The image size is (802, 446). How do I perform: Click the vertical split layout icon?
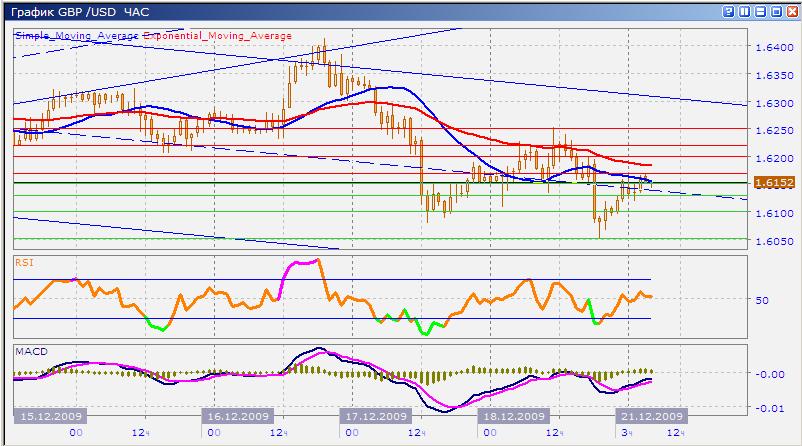point(743,11)
